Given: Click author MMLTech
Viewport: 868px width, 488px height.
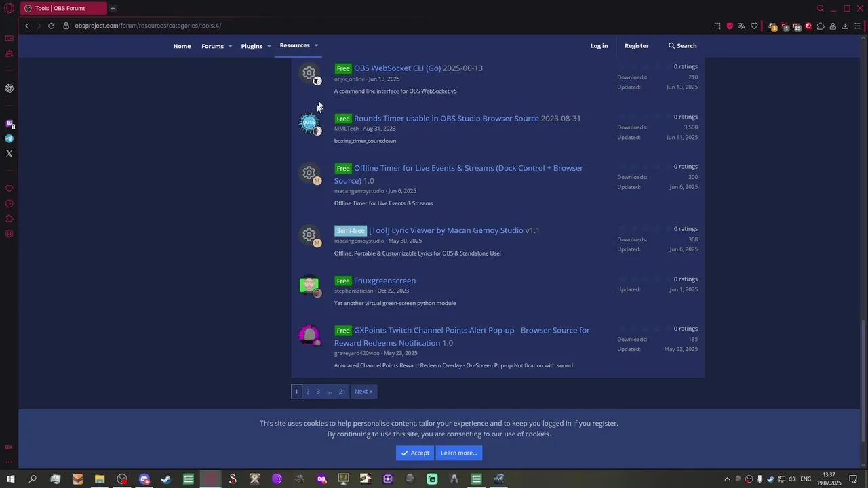Looking at the screenshot, I should point(347,129).
